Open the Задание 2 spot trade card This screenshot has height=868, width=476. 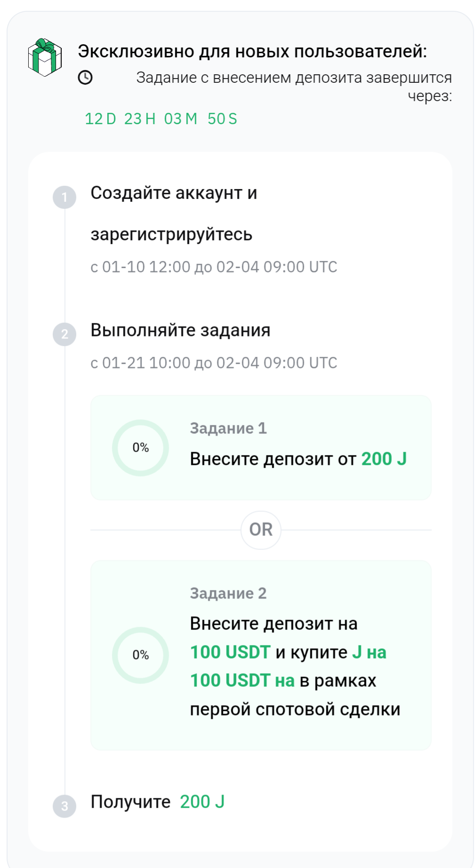[261, 655]
